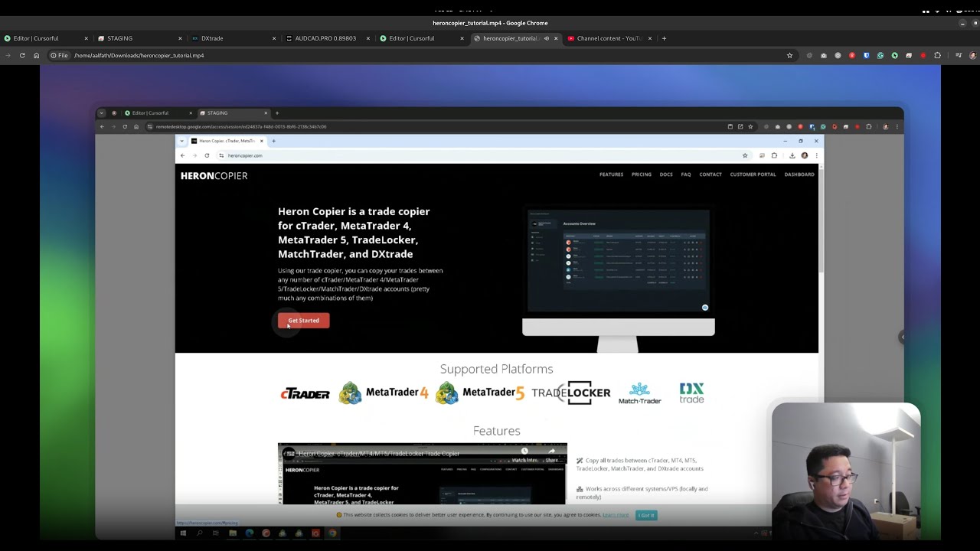Click Get Started on the Heron Copier page

click(x=304, y=321)
